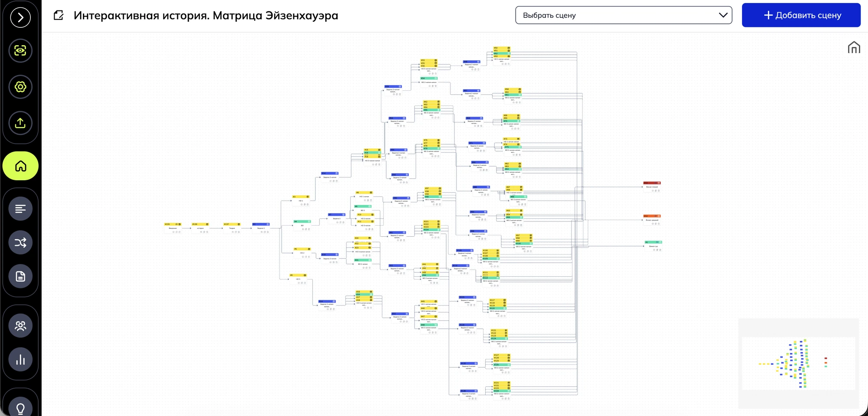The image size is (868, 416).
Task: Click the edit title pencil icon
Action: (x=59, y=16)
